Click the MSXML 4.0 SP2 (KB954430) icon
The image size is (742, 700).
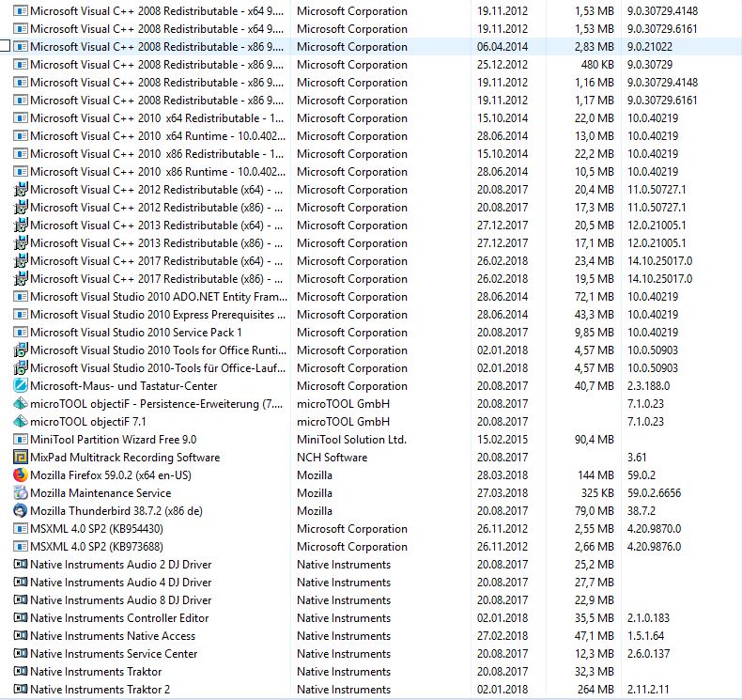coord(21,529)
